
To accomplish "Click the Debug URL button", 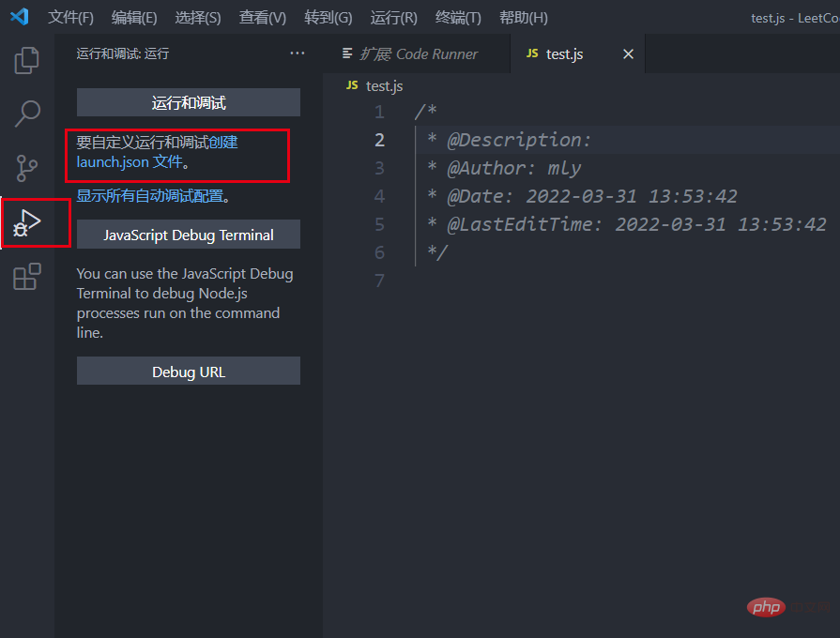I will click(189, 372).
